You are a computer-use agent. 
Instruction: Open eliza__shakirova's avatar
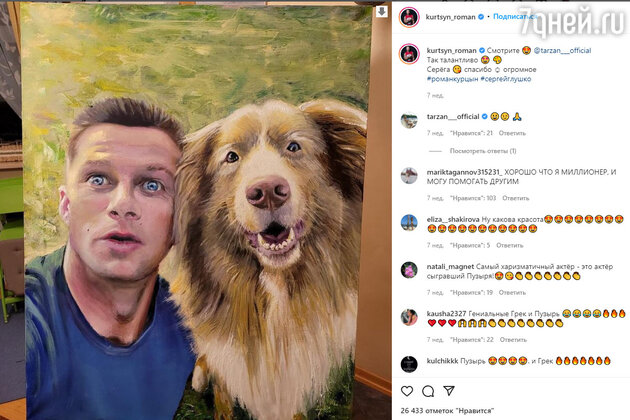(409, 222)
